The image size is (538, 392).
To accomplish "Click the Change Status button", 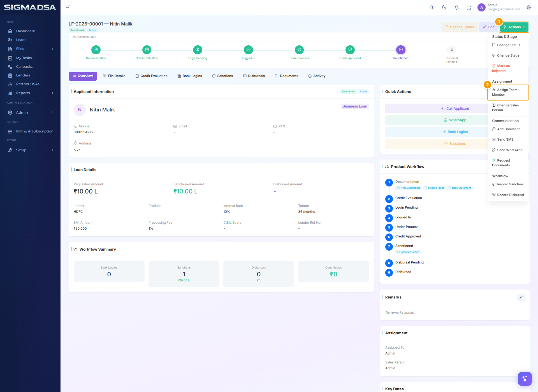I will (459, 27).
